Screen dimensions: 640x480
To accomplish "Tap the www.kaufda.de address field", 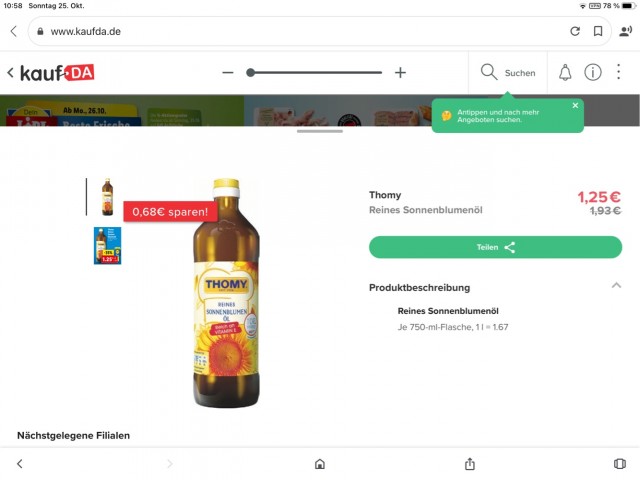I will point(320,31).
